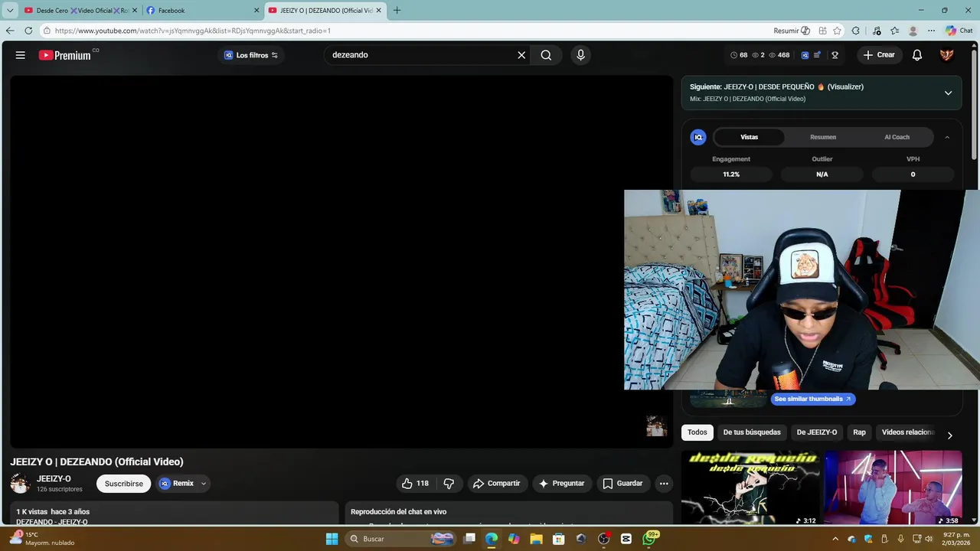Select the Rap filter chip
This screenshot has height=551, width=980.
[860, 432]
